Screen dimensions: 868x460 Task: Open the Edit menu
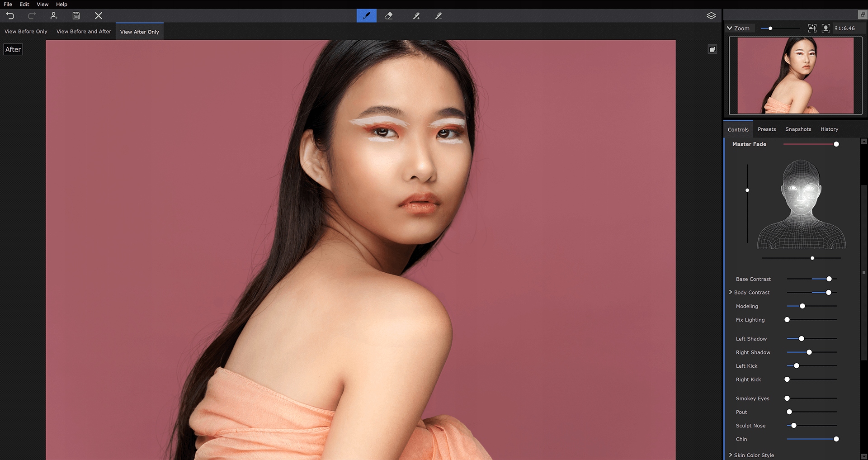point(24,4)
